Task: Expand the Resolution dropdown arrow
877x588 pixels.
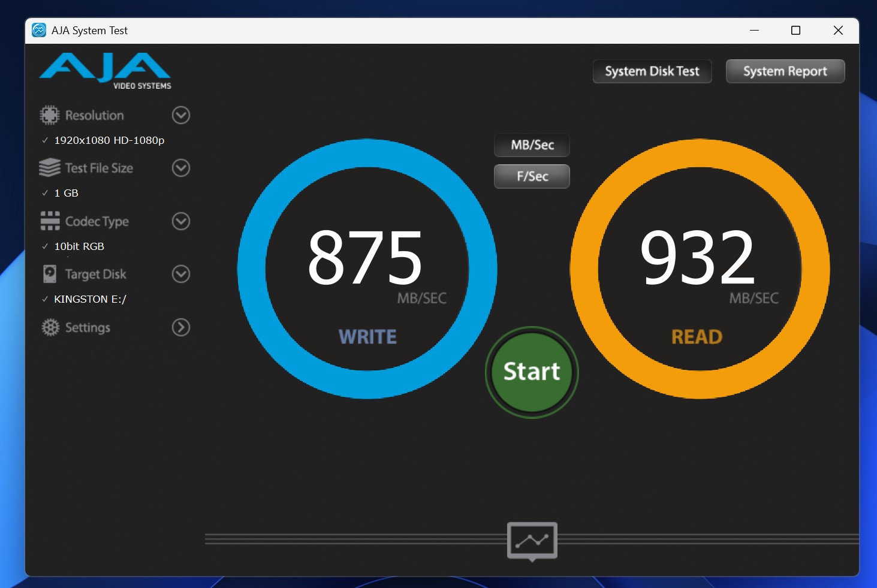Action: pos(181,115)
